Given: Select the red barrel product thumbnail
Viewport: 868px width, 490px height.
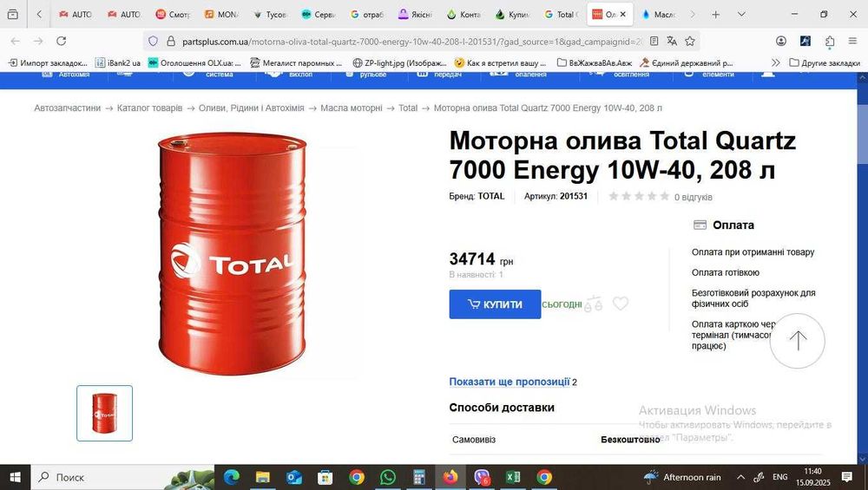Looking at the screenshot, I should [x=105, y=413].
